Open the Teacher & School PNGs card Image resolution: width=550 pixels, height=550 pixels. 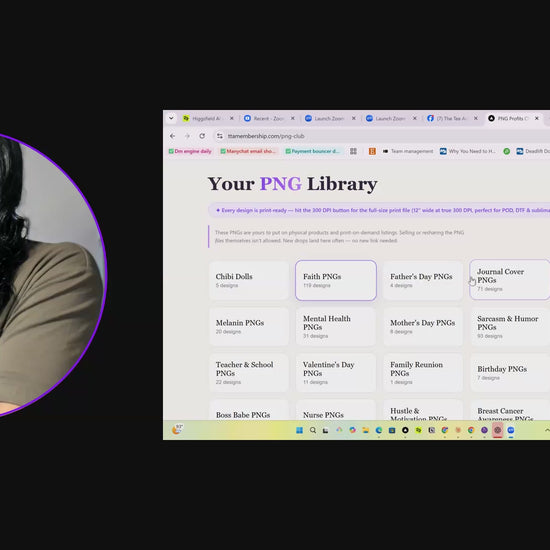pos(249,373)
